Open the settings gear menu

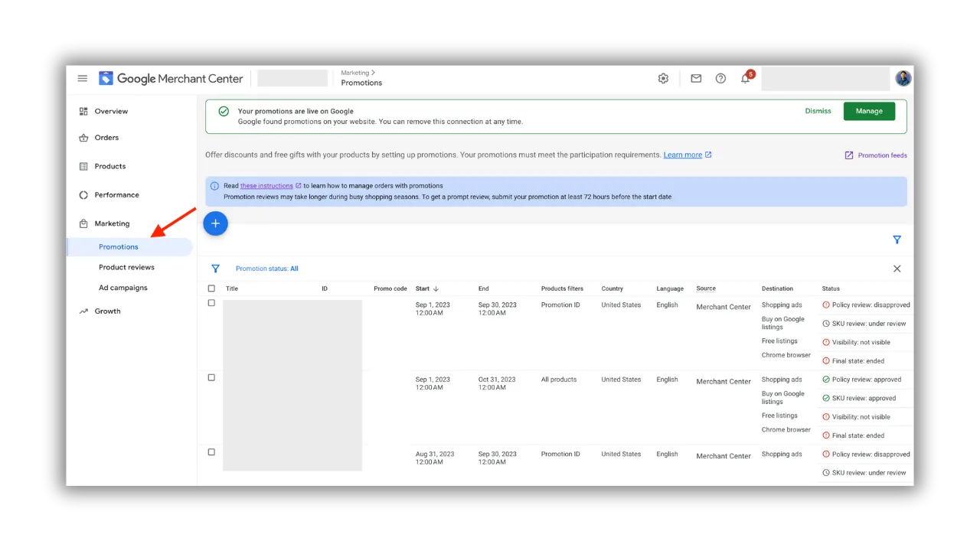(x=663, y=78)
